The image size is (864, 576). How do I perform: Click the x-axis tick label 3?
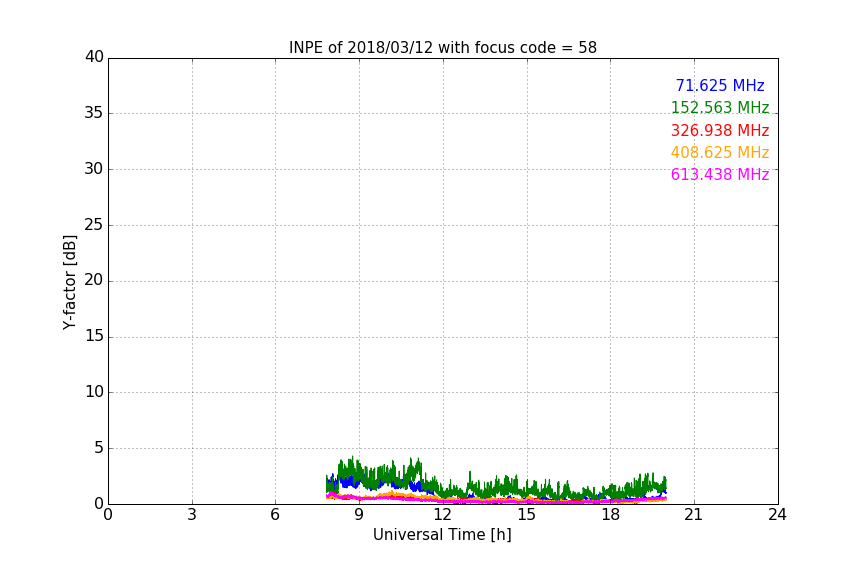coord(192,515)
